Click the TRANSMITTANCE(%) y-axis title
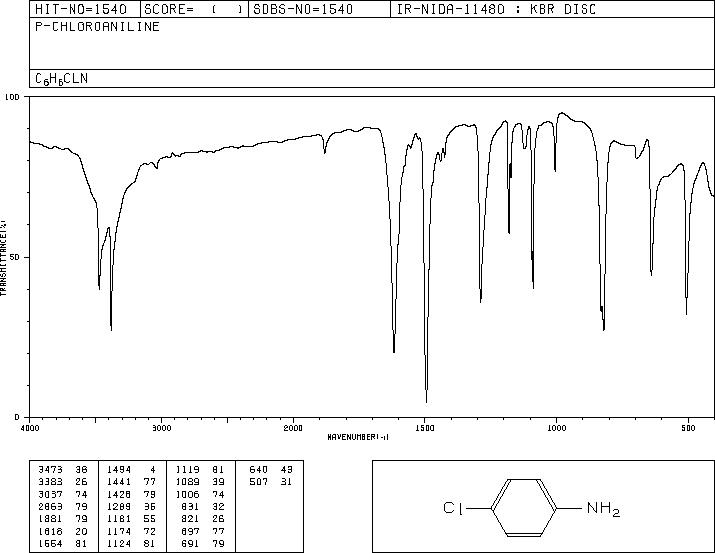The width and height of the screenshot is (715, 553). [x=3, y=257]
